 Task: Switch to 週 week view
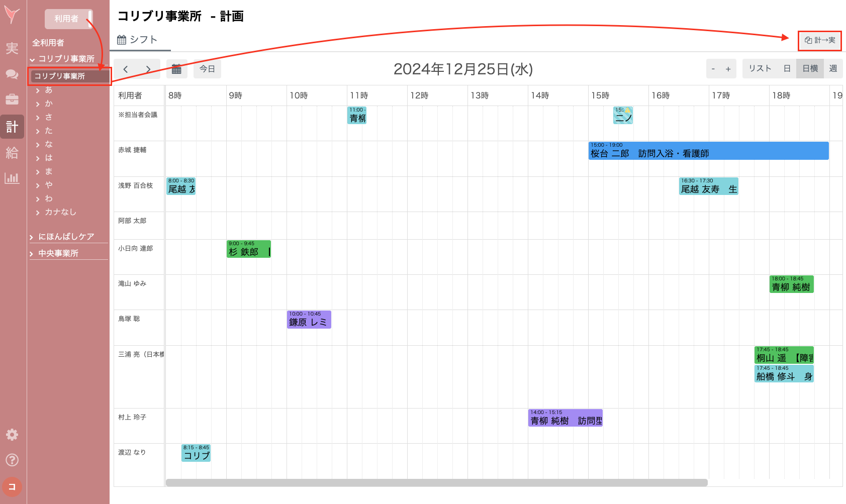pos(833,69)
